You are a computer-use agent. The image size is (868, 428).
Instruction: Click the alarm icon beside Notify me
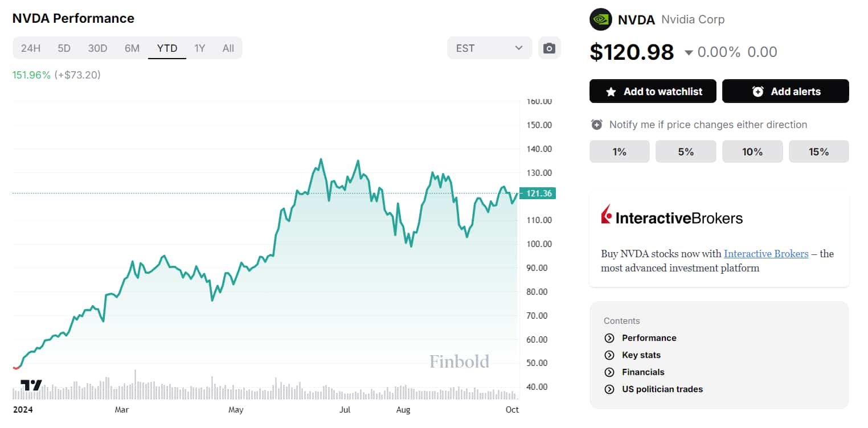[596, 125]
